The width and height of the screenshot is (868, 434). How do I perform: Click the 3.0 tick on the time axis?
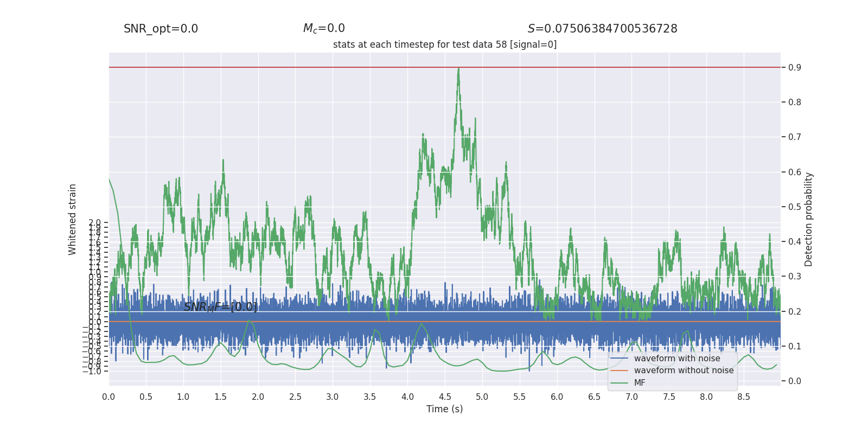[333, 397]
